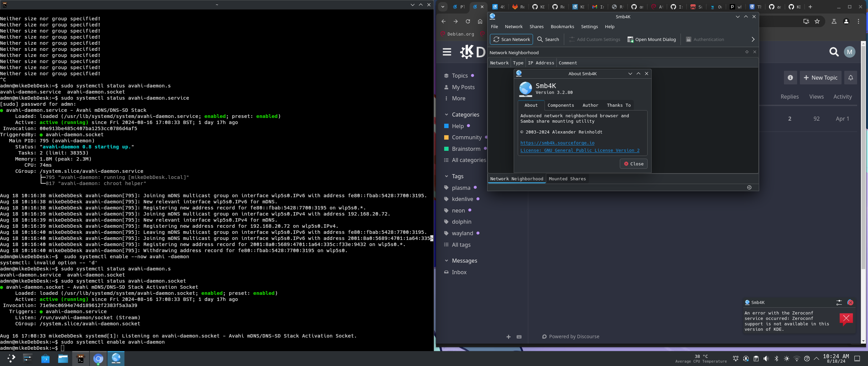Screen dimensions: 868x366
Task: Open the Settings menu in Smb4K
Action: [x=589, y=26]
